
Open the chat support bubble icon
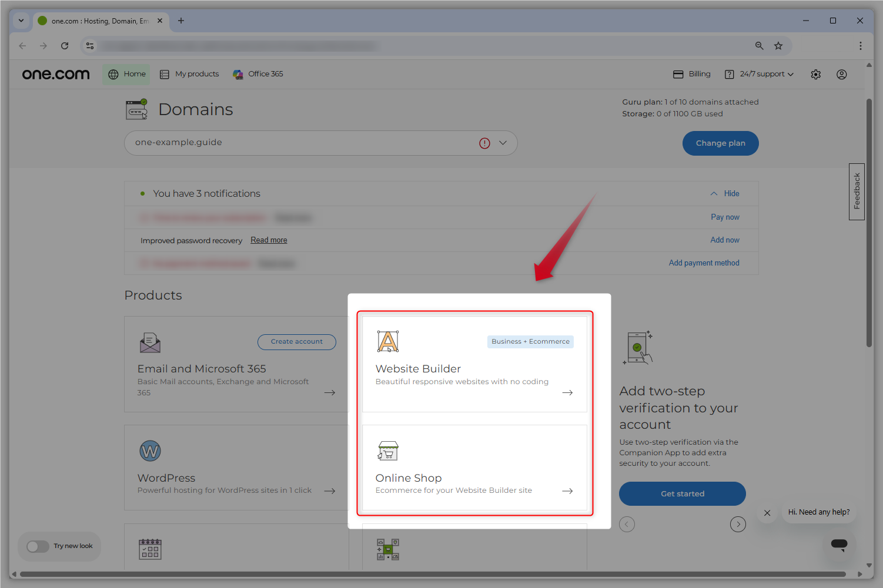tap(839, 546)
